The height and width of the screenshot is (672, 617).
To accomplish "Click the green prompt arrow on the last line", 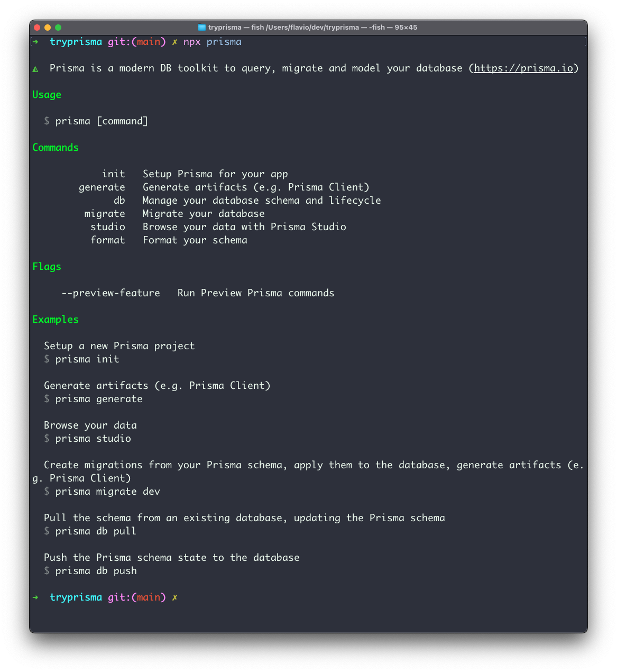I will (35, 597).
